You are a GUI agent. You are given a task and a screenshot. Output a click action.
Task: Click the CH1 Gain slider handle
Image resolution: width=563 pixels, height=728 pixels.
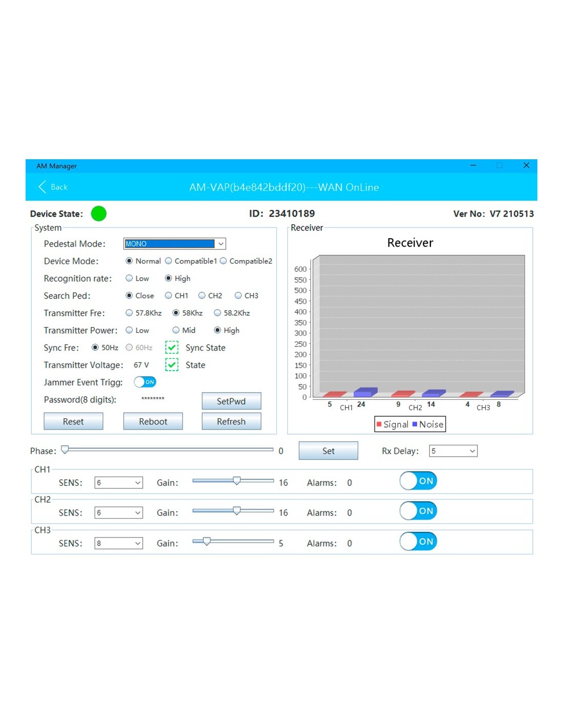[x=236, y=481]
